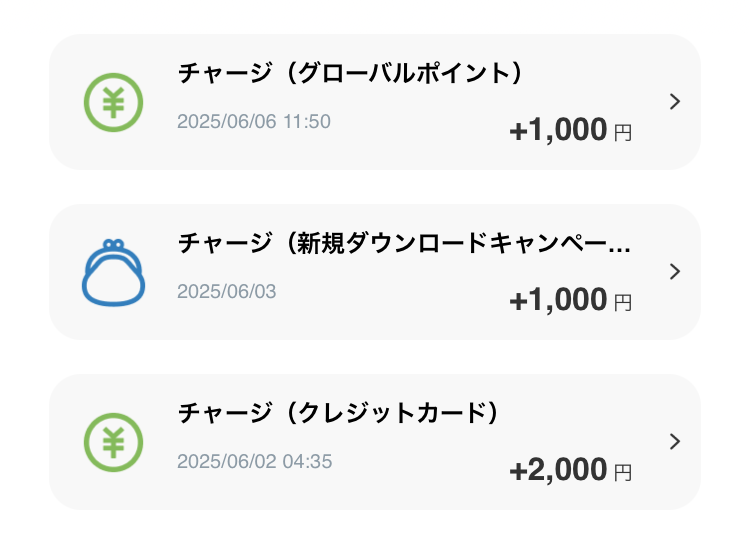Select the チャージ(クレジットカード) title
Viewport: 750px width, 540px height.
(338, 413)
